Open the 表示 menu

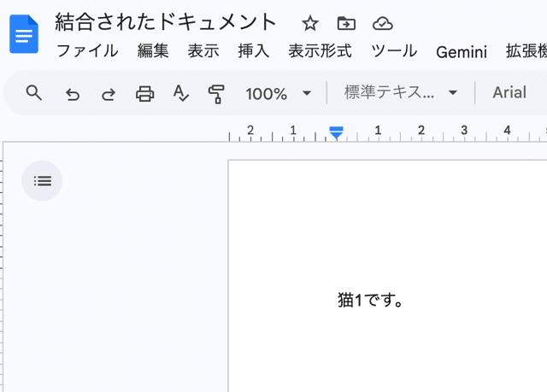(x=203, y=51)
